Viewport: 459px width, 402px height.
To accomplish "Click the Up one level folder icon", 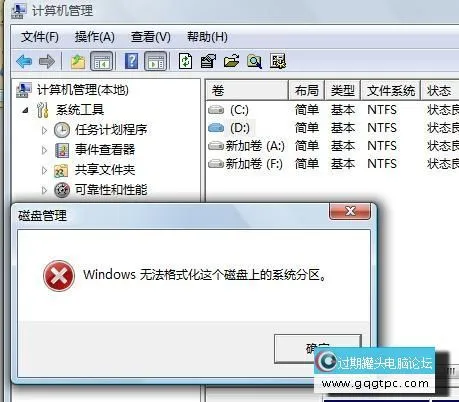I will (x=78, y=62).
